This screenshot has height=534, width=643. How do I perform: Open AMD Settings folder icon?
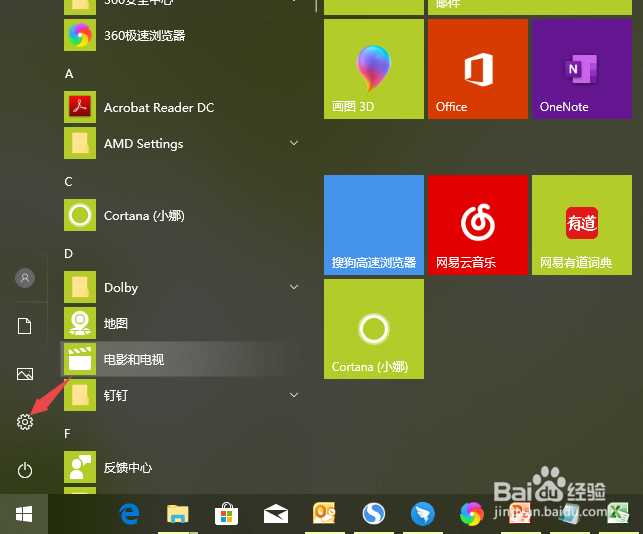pyautogui.click(x=80, y=143)
